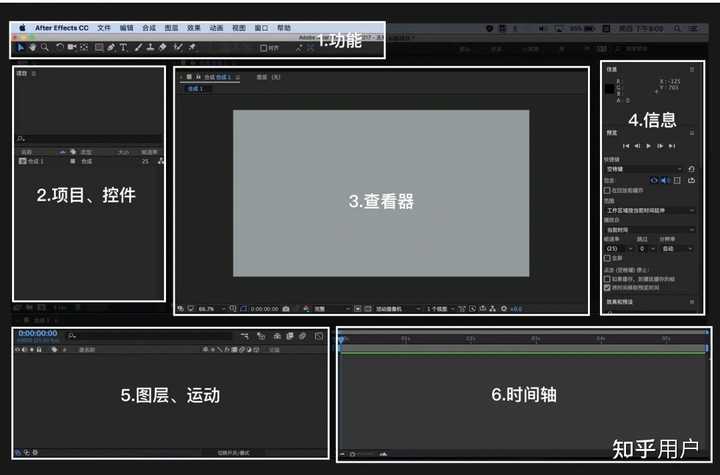Toggle cache-before-playback checkbox in preview panel
Viewport: 720px width, 475px height.
pos(607,190)
